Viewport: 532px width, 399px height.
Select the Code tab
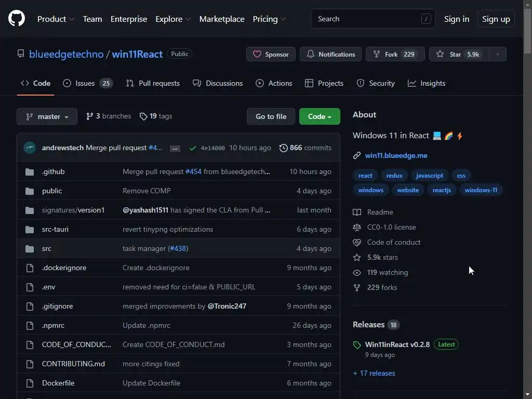(36, 83)
